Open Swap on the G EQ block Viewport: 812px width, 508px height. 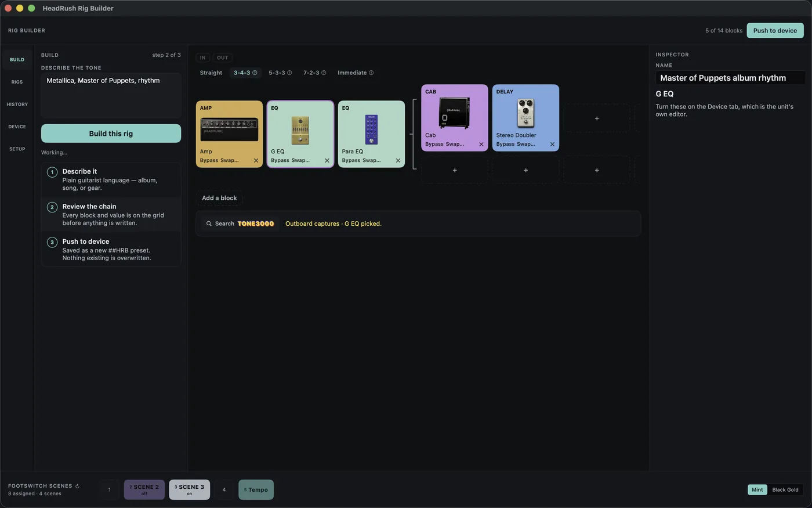click(300, 161)
